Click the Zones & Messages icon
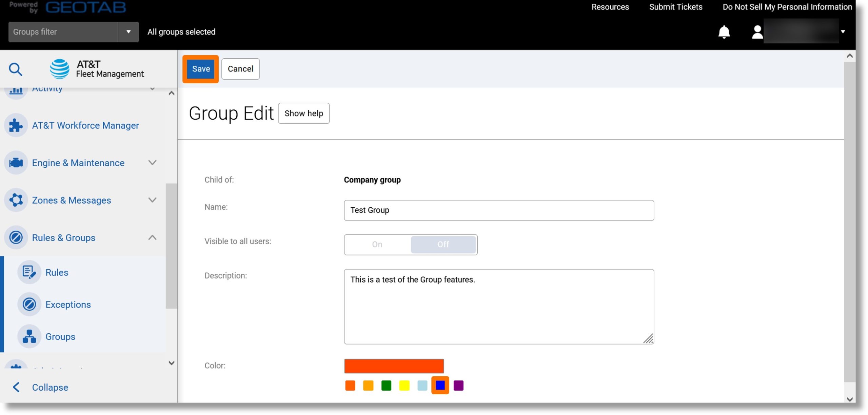Image resolution: width=868 pixels, height=415 pixels. pyautogui.click(x=16, y=200)
